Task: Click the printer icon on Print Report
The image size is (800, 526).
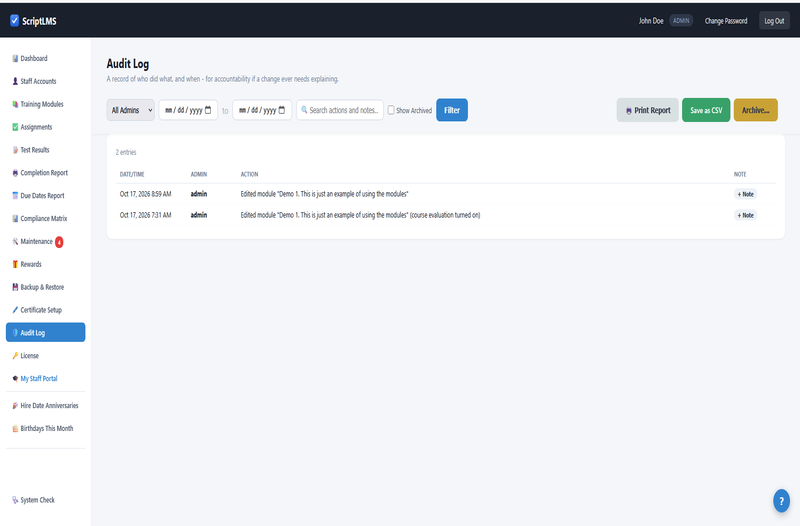Action: [629, 111]
